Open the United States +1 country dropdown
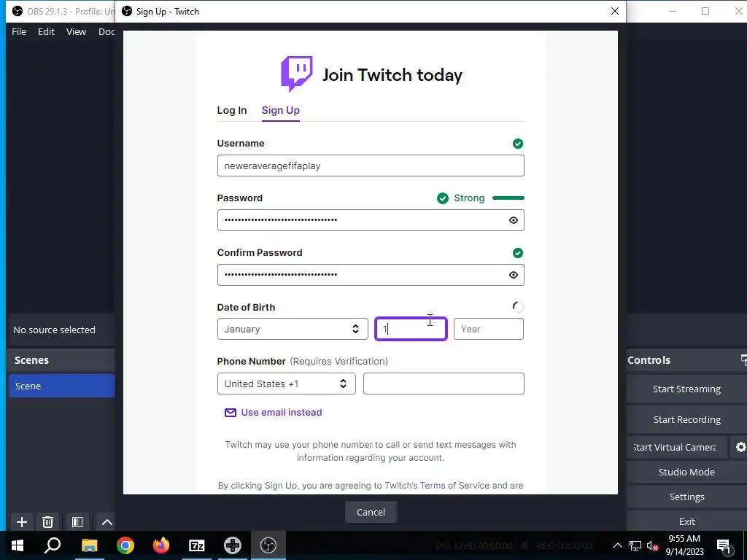 point(286,384)
